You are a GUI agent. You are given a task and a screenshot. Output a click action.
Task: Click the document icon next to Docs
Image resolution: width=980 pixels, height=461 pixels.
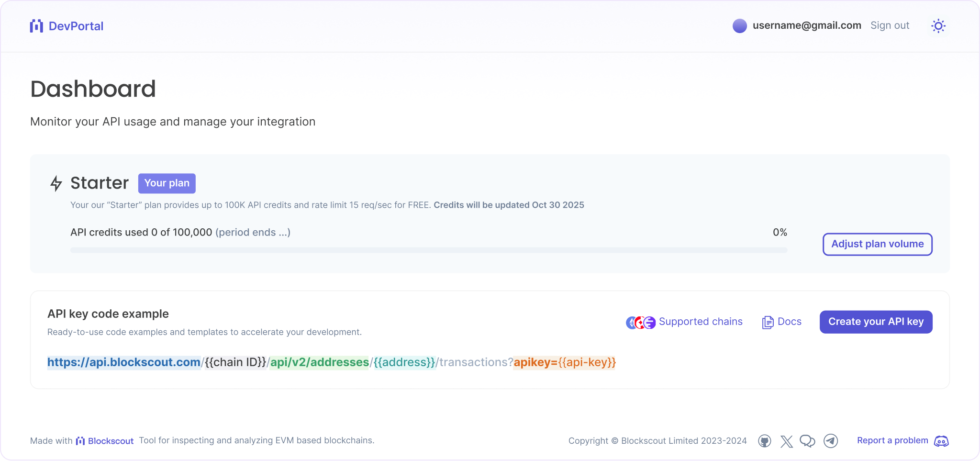pyautogui.click(x=768, y=322)
